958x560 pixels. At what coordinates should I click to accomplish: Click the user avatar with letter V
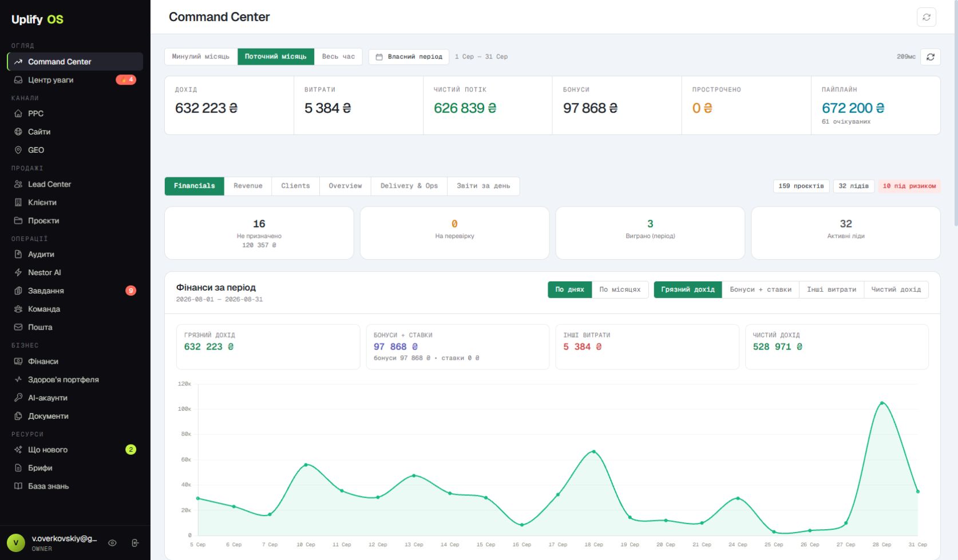point(16,543)
